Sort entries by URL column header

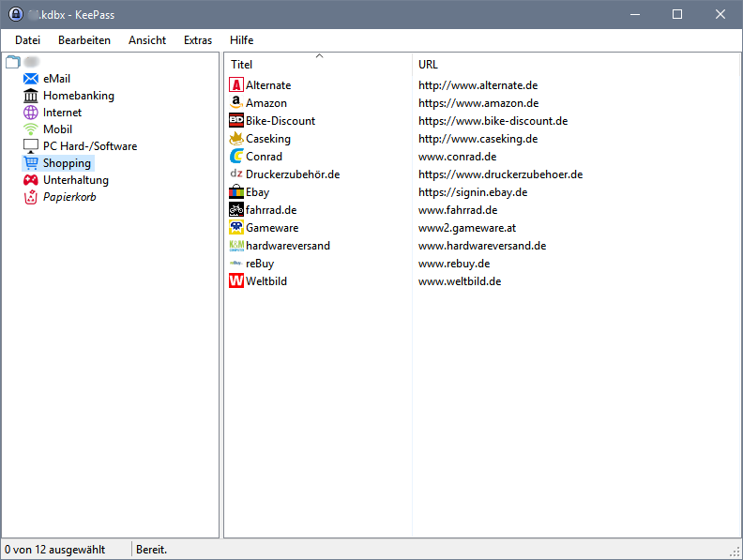(576, 64)
